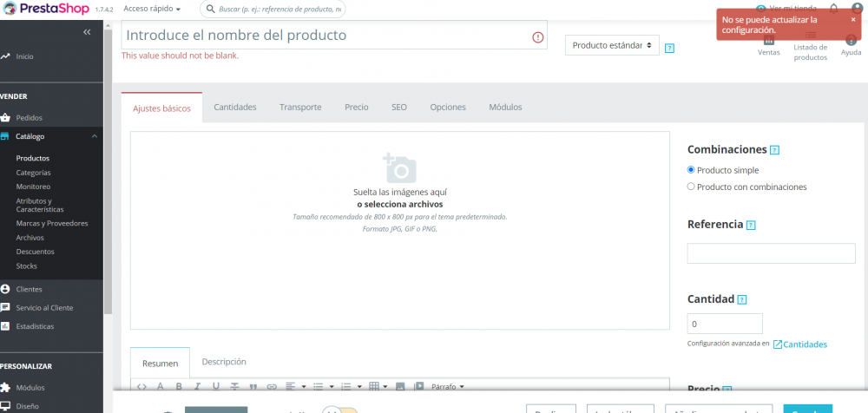Select Producto simple radio button
The image size is (868, 413).
(691, 170)
